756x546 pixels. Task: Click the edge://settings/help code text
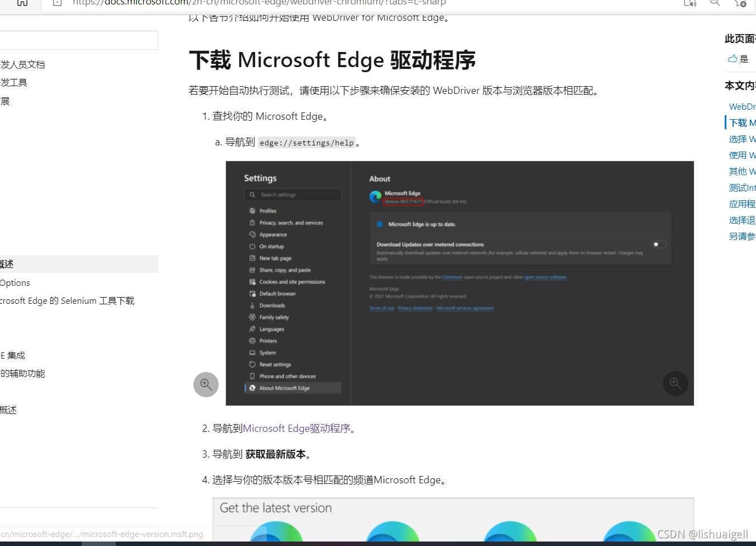pyautogui.click(x=306, y=143)
